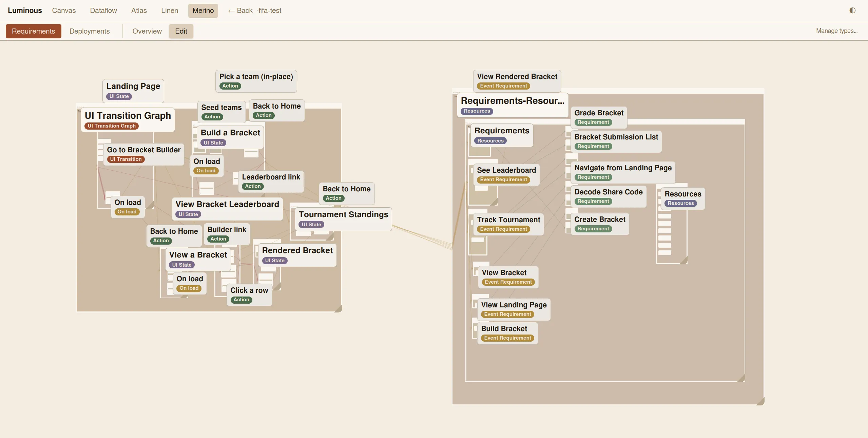This screenshot has height=438, width=868.
Task: Select the Create Bracket requirement node
Action: (x=600, y=224)
